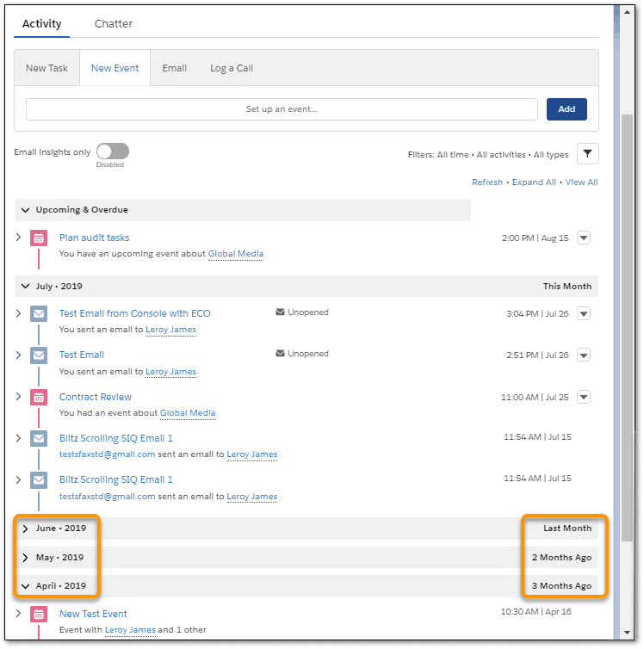Open the action dropdown for the 2:51 PM Jul 26 email

[x=584, y=355]
